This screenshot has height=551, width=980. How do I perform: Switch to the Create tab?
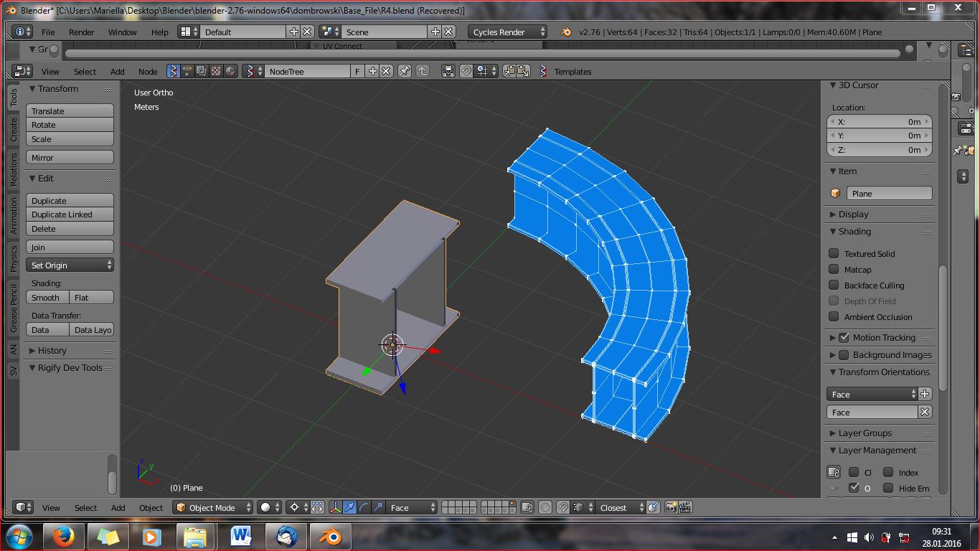(x=14, y=130)
